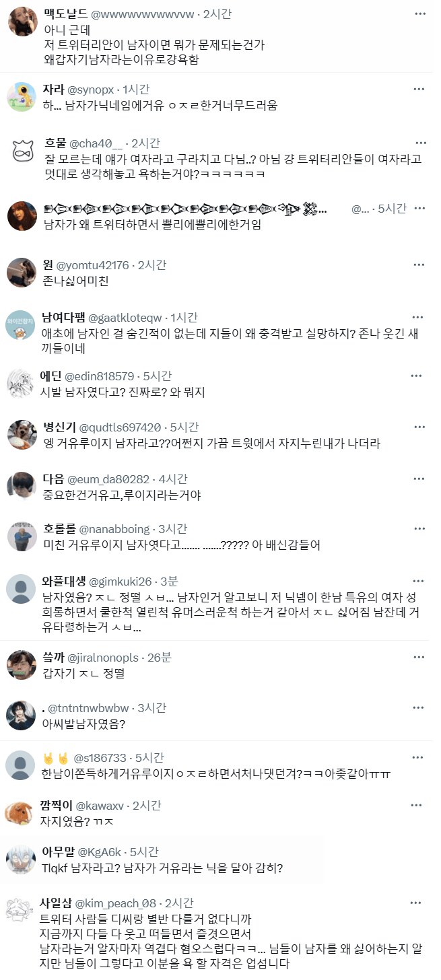The width and height of the screenshot is (441, 980).
Task: Click more icon on 에딘's tweet
Action: pyautogui.click(x=419, y=375)
